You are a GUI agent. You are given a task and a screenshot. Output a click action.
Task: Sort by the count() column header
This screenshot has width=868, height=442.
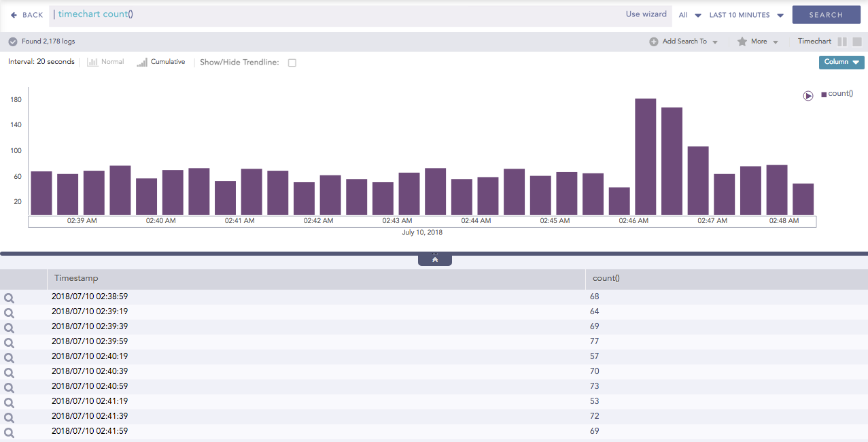pyautogui.click(x=605, y=278)
